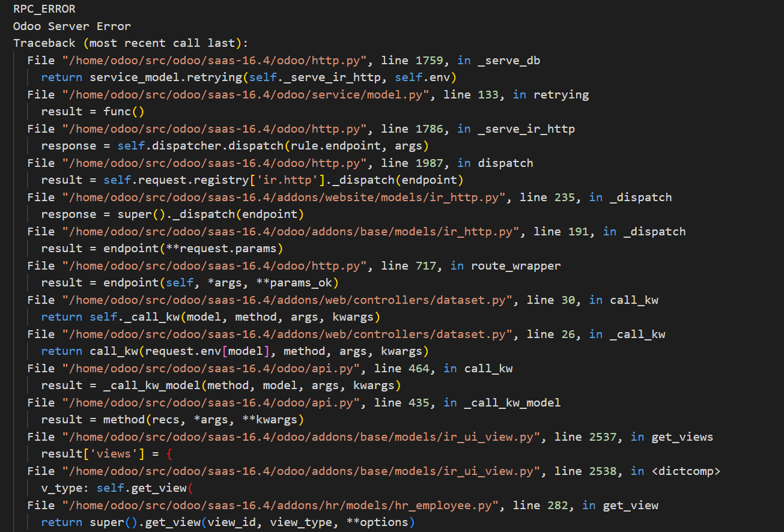Select 'endpoint(self, *args, **params_ok)' line
Viewport: 784px width, 532px height.
point(190,283)
